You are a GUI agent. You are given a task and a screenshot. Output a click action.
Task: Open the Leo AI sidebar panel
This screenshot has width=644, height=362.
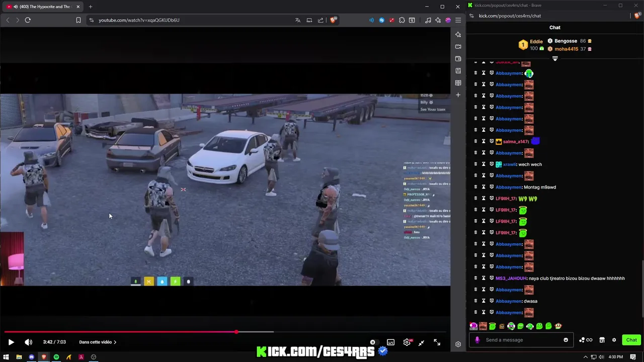coord(458,35)
